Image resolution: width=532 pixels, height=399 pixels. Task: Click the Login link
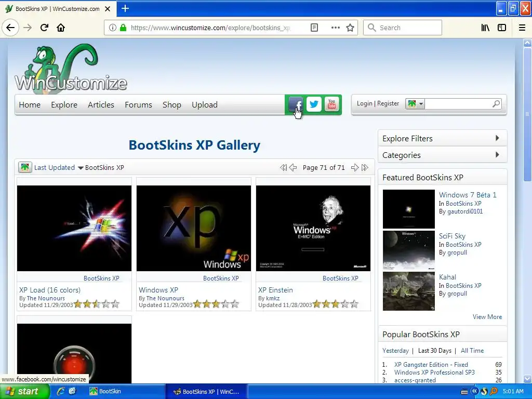pyautogui.click(x=364, y=103)
